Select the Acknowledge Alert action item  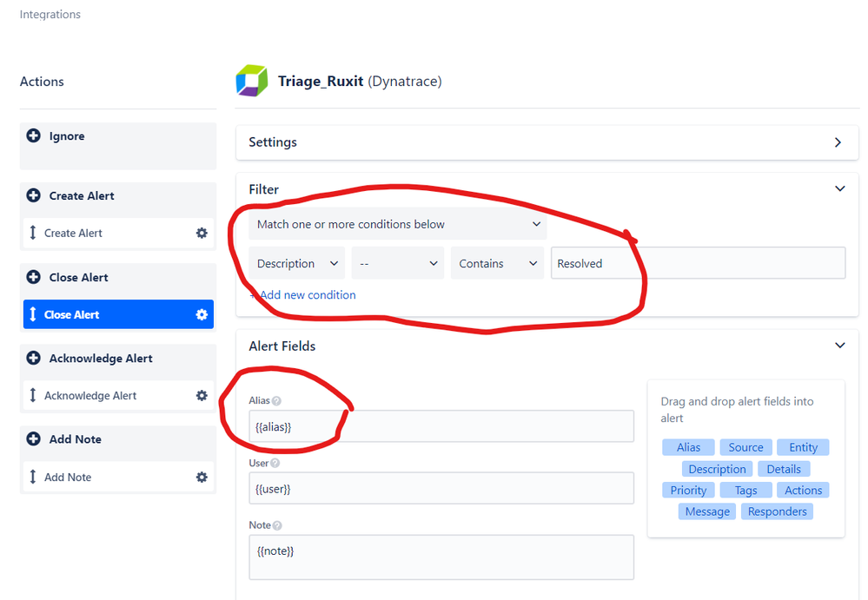pyautogui.click(x=118, y=395)
